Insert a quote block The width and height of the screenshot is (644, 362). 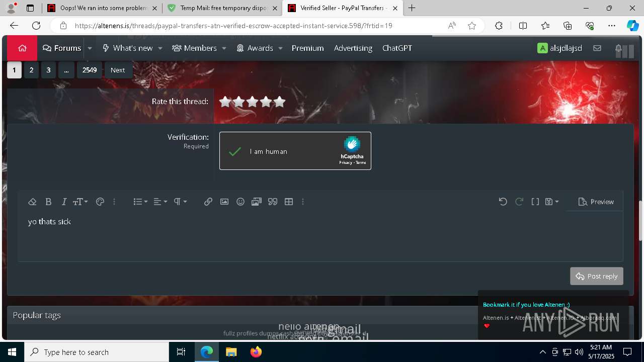tap(273, 202)
